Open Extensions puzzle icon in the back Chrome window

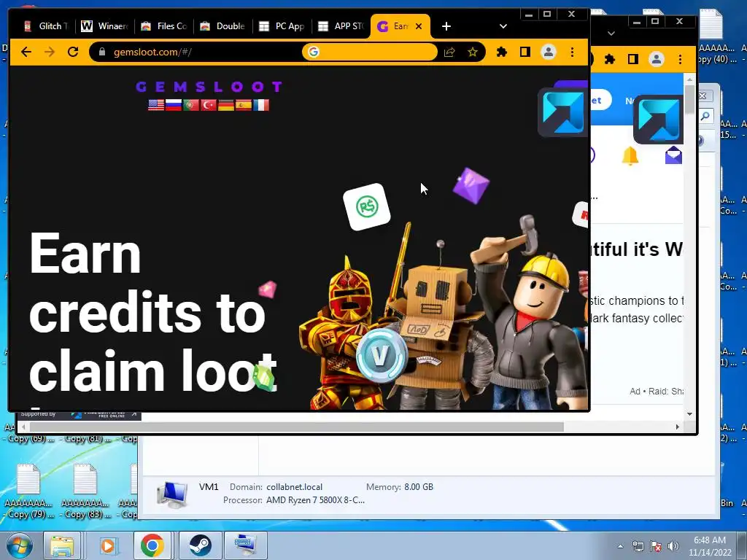point(609,59)
